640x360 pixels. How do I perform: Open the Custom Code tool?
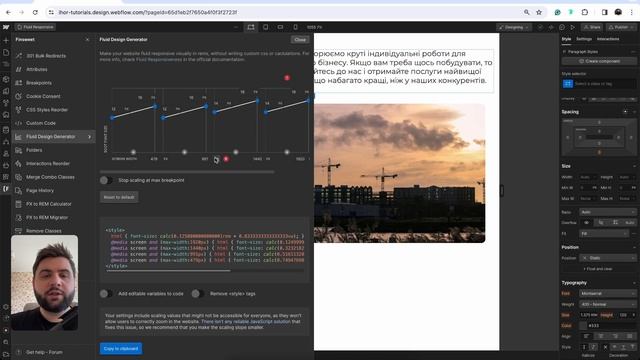(x=53, y=123)
